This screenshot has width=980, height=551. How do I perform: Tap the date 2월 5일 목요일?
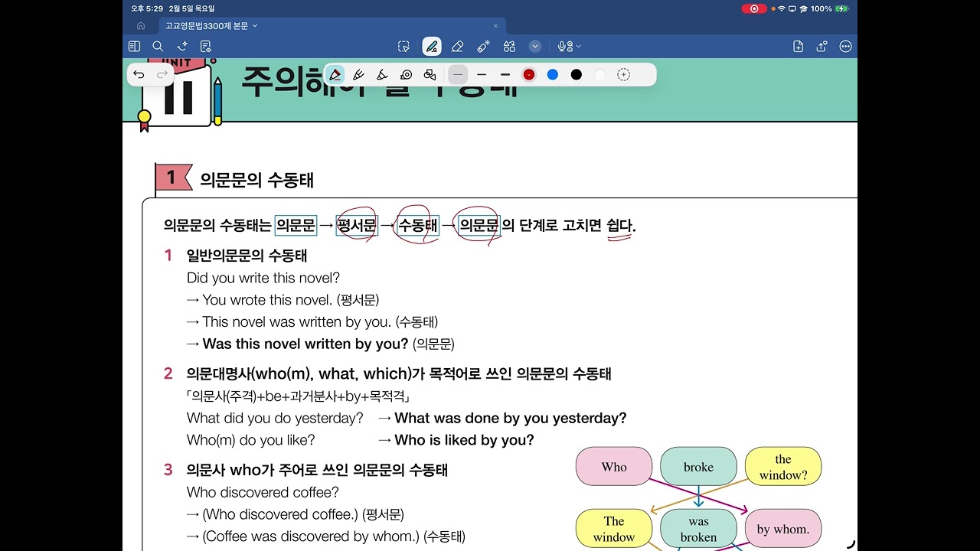191,8
